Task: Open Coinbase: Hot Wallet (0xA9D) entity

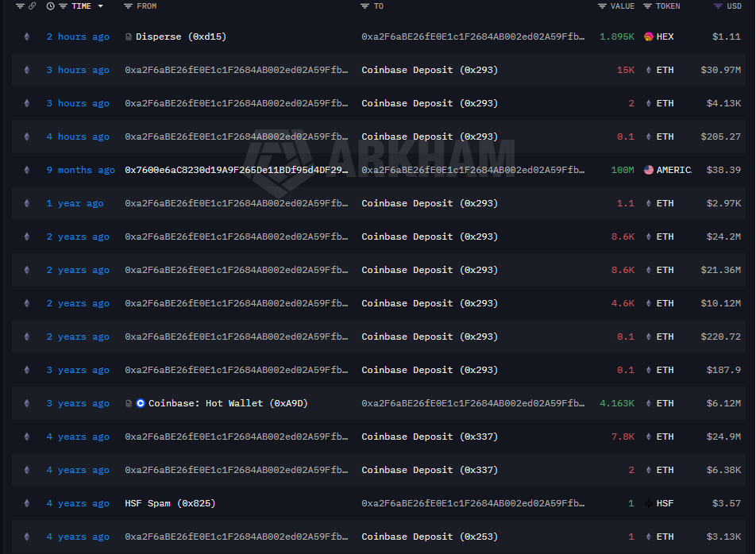Action: click(228, 403)
